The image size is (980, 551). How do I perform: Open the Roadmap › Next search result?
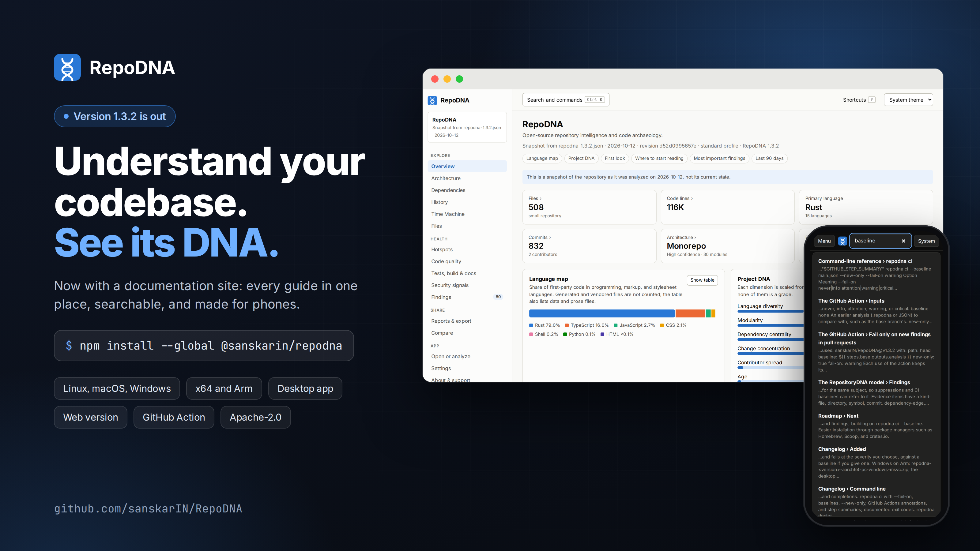pyautogui.click(x=876, y=426)
